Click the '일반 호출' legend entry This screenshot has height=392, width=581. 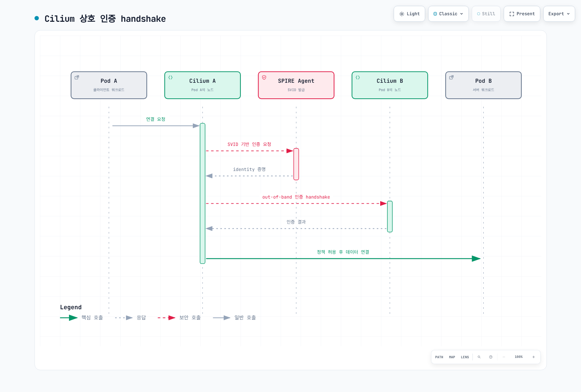(x=235, y=318)
